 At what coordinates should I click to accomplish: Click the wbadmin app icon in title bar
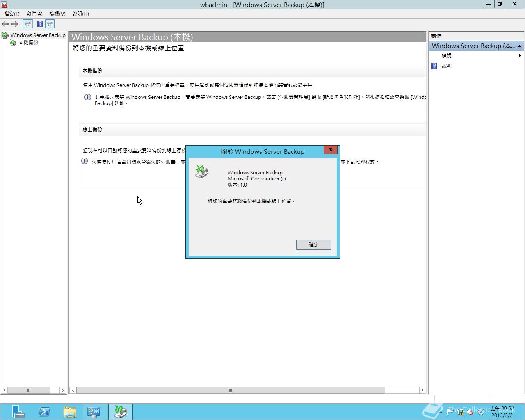click(4, 5)
